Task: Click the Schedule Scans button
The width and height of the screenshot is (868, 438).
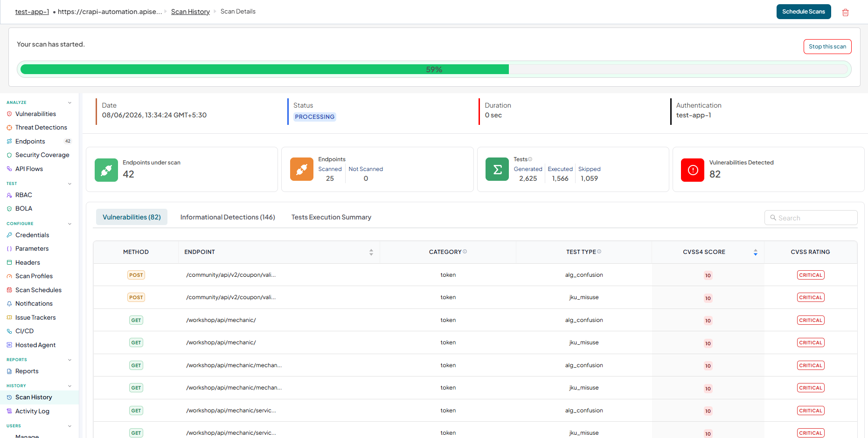Action: [803, 12]
